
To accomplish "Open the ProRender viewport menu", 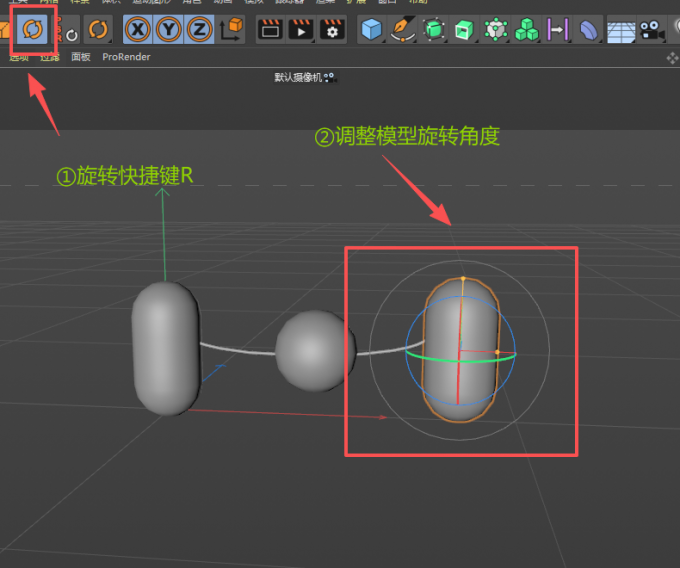I will (126, 57).
